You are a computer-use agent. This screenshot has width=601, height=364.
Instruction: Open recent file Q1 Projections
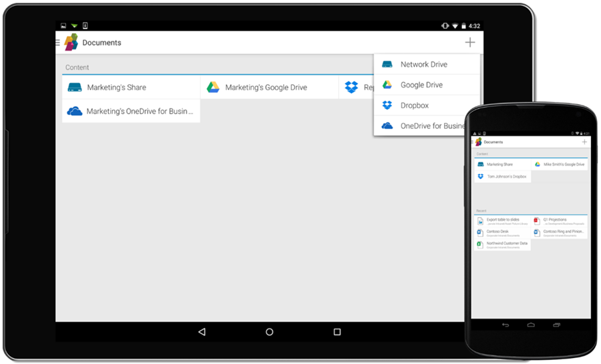click(x=560, y=221)
